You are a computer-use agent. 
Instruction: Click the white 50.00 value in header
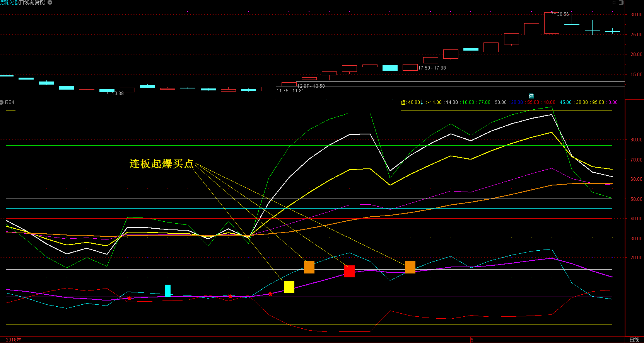coord(501,102)
